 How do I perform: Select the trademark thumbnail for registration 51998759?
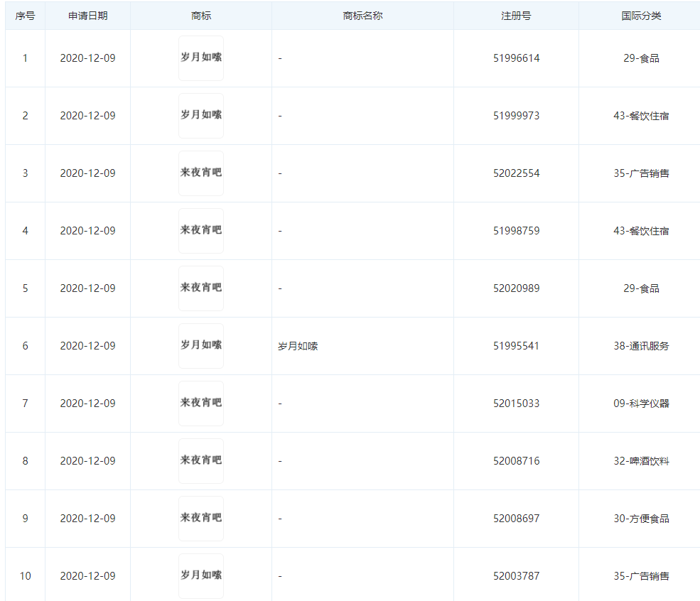201,231
